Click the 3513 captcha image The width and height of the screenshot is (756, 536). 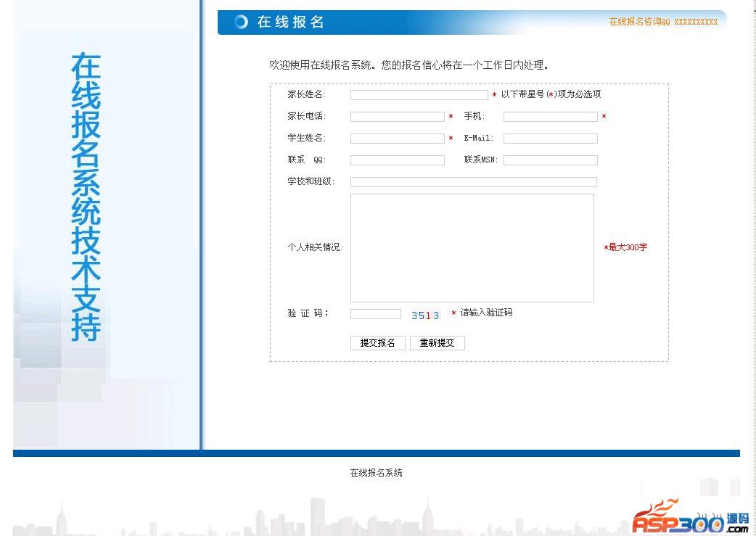point(424,316)
